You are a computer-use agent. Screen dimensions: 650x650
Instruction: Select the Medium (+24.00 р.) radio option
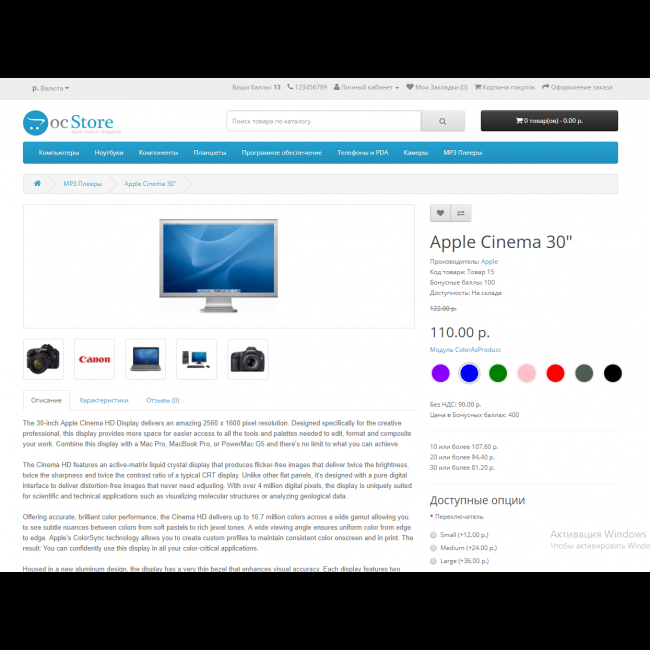pyautogui.click(x=434, y=548)
